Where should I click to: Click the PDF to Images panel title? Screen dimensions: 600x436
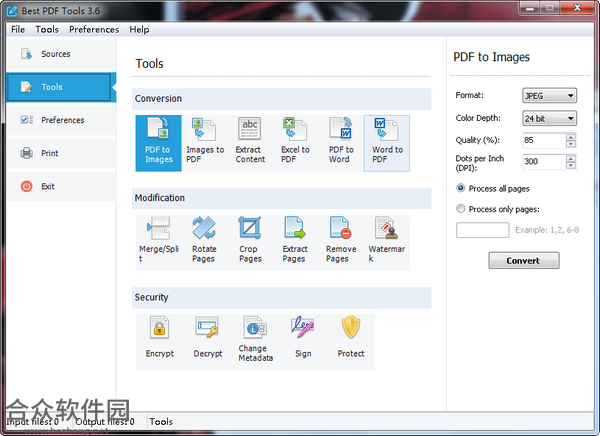click(x=491, y=57)
